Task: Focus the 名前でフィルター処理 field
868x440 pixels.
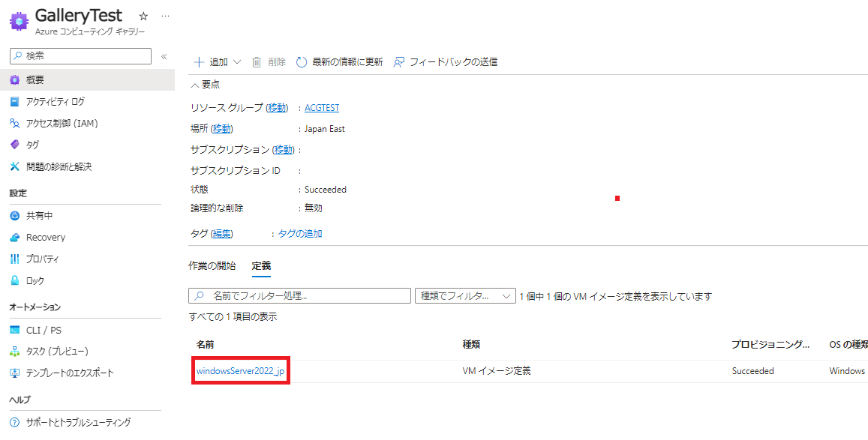Action: coord(299,296)
